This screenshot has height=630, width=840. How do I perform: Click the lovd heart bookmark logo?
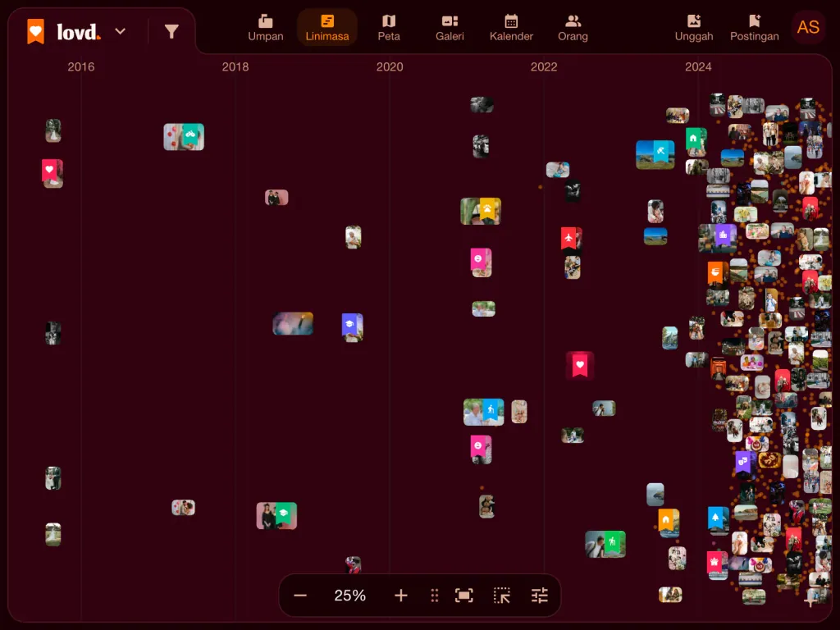click(x=36, y=31)
